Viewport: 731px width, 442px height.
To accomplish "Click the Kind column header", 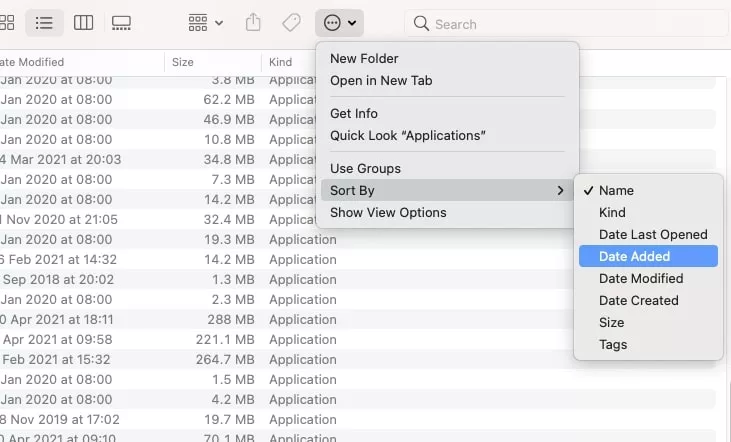I will pos(288,62).
